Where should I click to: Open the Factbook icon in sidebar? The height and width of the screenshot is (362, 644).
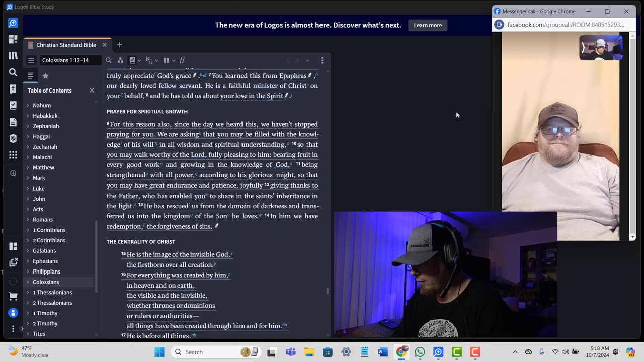(x=13, y=89)
